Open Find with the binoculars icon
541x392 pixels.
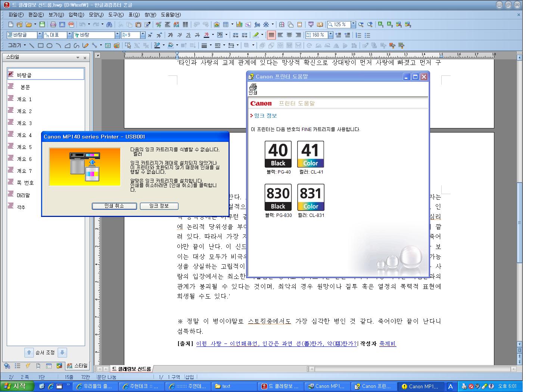(109, 25)
